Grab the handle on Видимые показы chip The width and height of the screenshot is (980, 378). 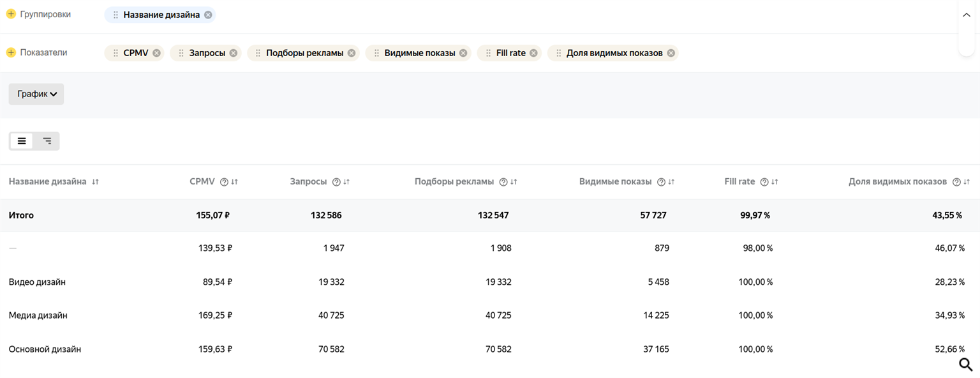click(x=376, y=53)
